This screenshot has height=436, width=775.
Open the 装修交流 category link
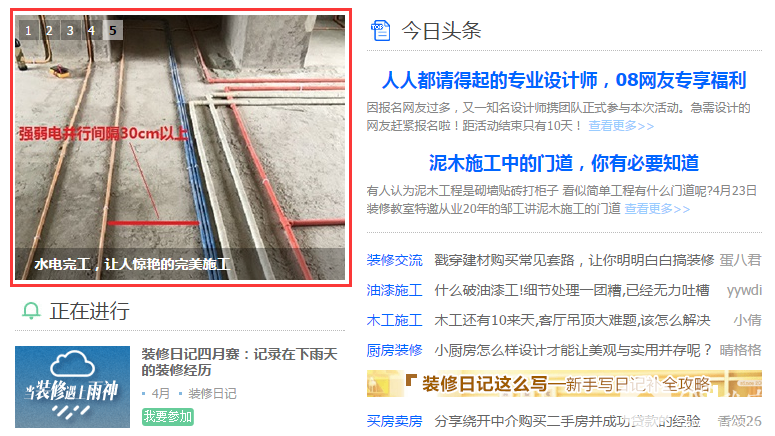[394, 260]
